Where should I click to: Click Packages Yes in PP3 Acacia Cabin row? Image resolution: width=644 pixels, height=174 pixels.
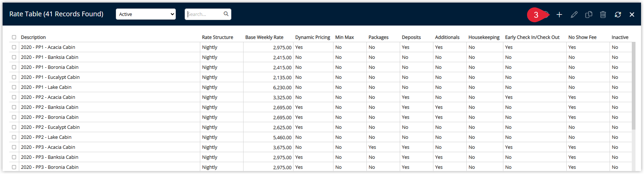[x=372, y=147]
